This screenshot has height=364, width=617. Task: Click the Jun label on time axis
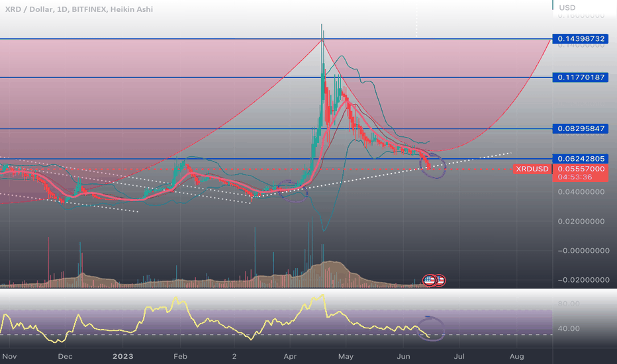[x=403, y=357]
